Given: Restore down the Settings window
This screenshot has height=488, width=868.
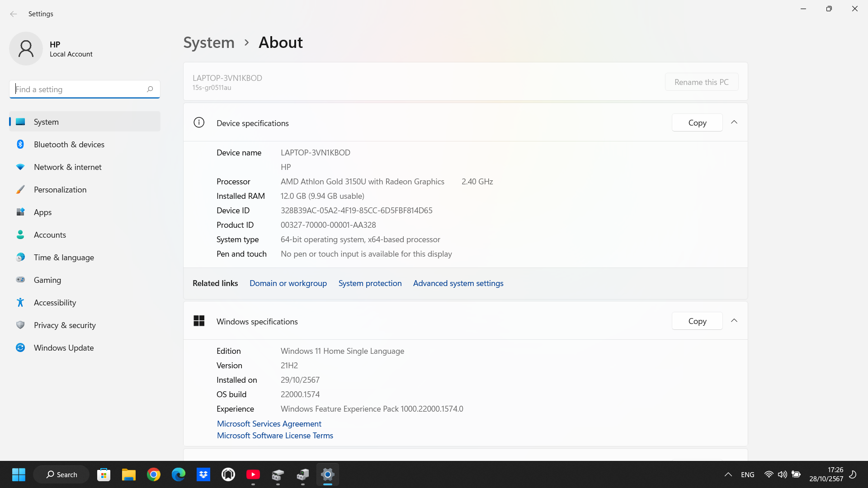Looking at the screenshot, I should click(x=829, y=9).
